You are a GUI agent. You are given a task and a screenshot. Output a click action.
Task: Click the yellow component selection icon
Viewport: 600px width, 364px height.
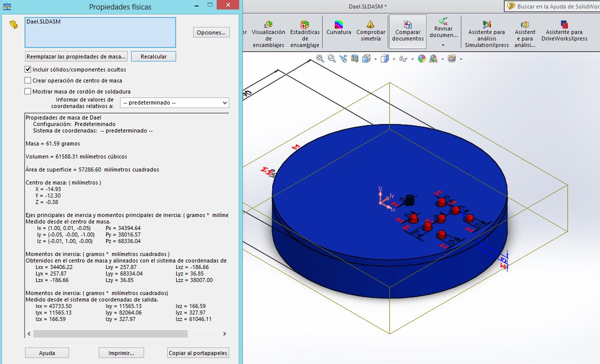(14, 25)
